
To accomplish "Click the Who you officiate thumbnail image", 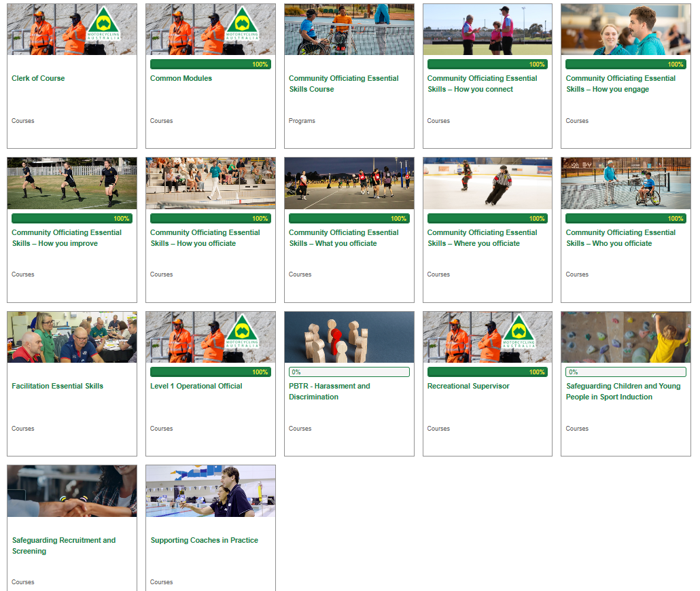I will click(x=626, y=183).
